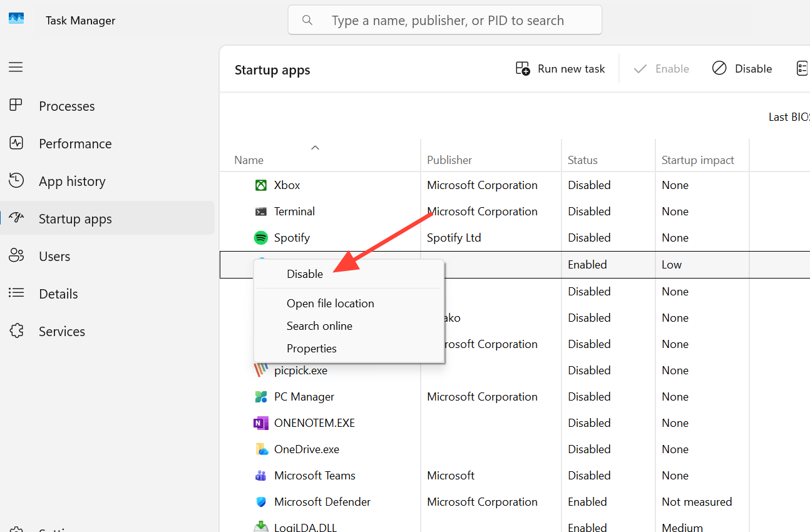Click the Performance sidebar icon

tap(16, 143)
